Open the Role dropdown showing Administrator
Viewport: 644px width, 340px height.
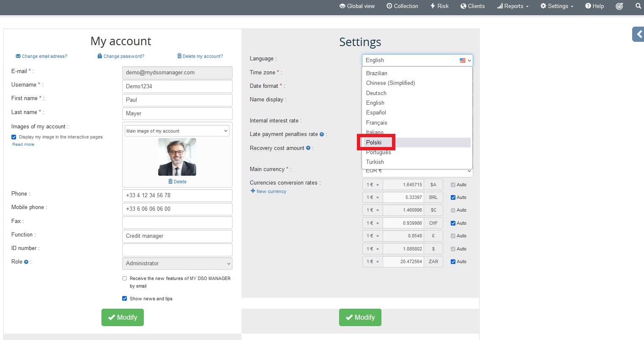pos(177,263)
